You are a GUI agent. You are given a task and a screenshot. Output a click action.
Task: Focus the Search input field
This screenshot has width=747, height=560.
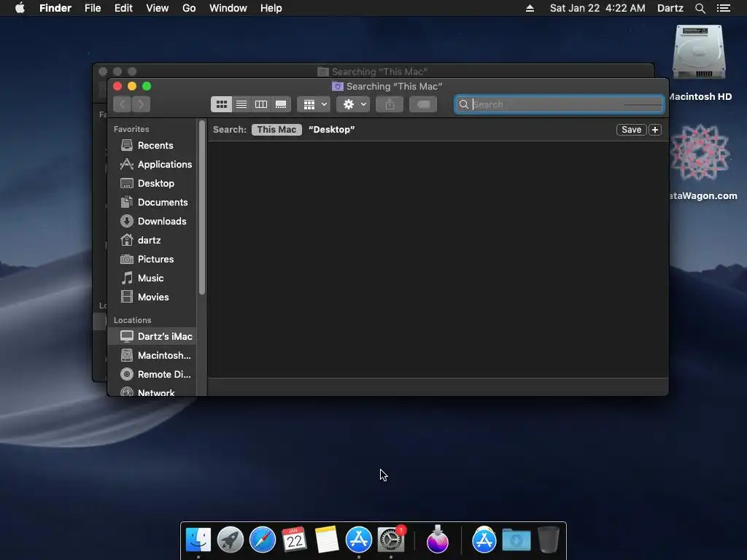(x=560, y=104)
